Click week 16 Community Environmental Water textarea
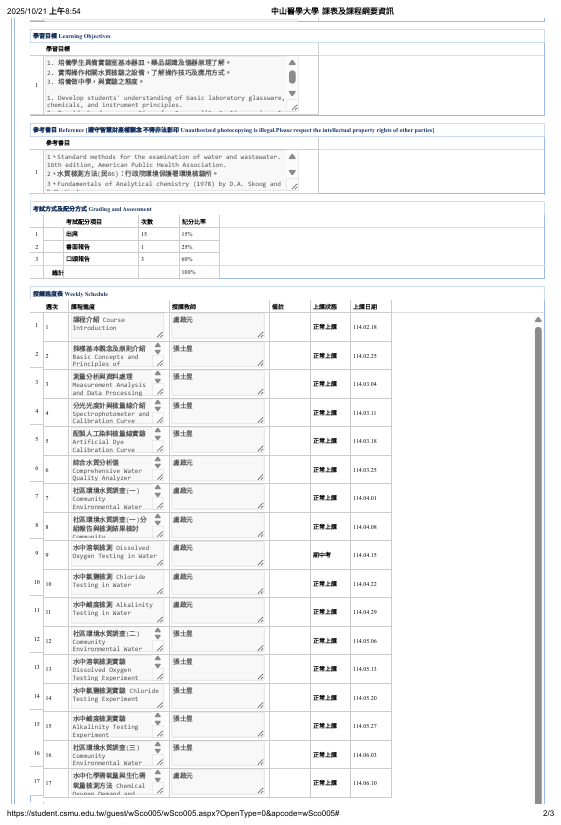 pyautogui.click(x=118, y=754)
